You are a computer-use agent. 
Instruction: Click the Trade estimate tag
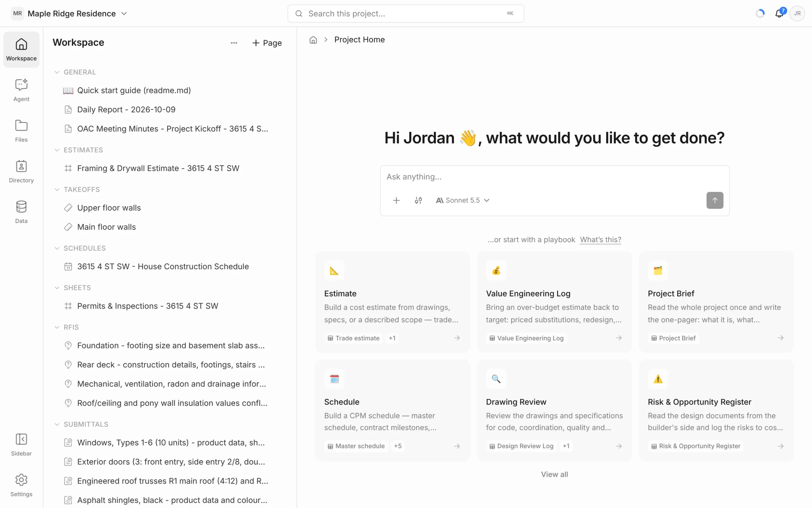click(x=354, y=338)
